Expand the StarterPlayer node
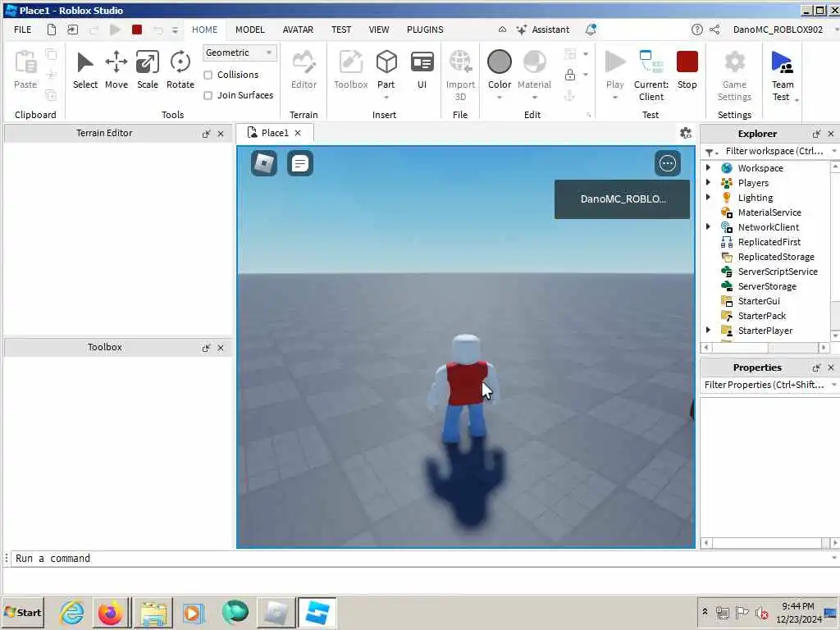The height and width of the screenshot is (630, 840). coord(708,331)
